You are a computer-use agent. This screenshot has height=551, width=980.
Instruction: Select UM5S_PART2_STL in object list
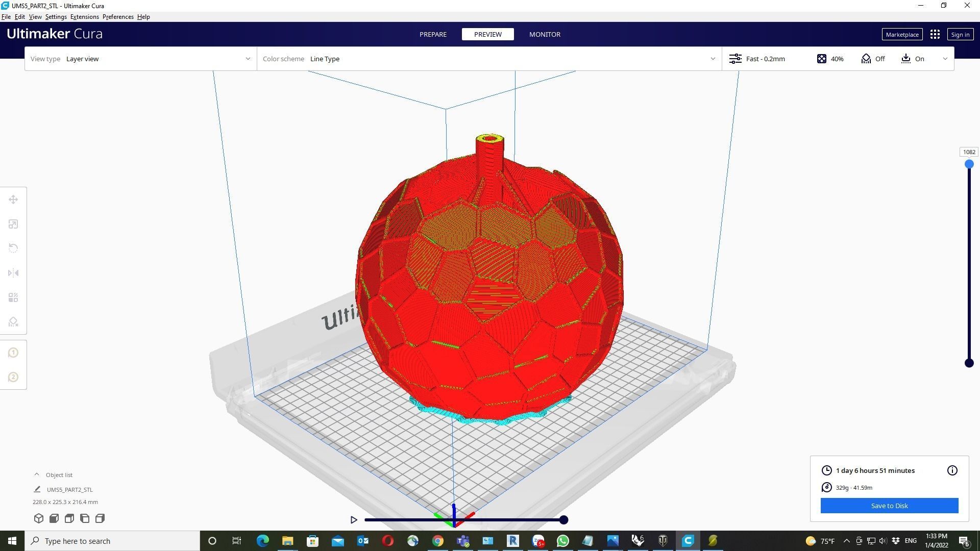[69, 490]
